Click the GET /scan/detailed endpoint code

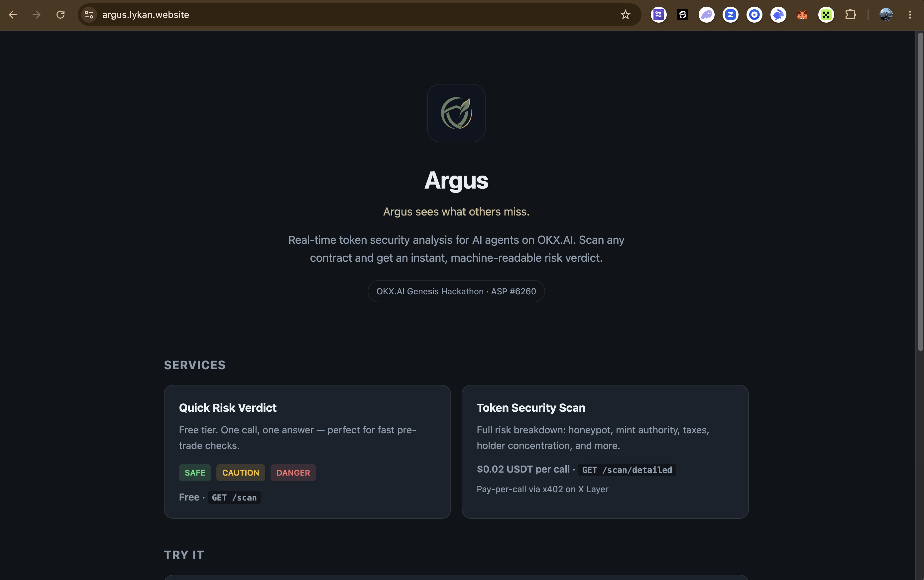click(627, 470)
